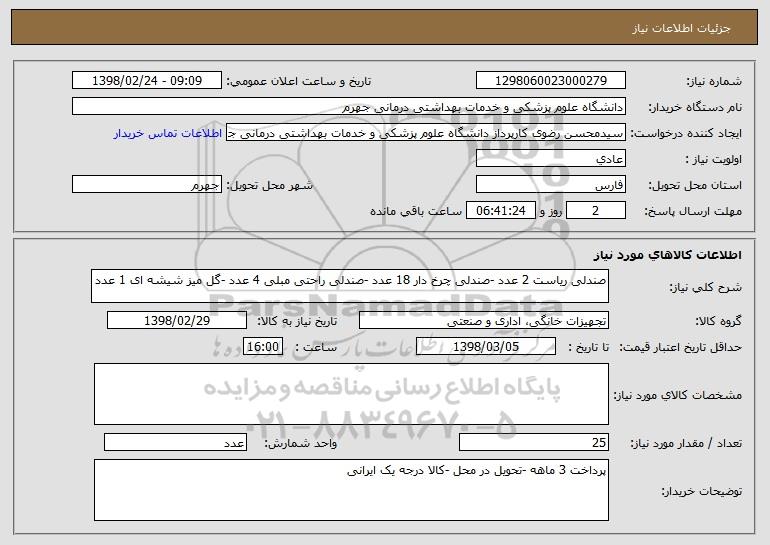Click the واحد شمارش field showing عدد

point(175,442)
